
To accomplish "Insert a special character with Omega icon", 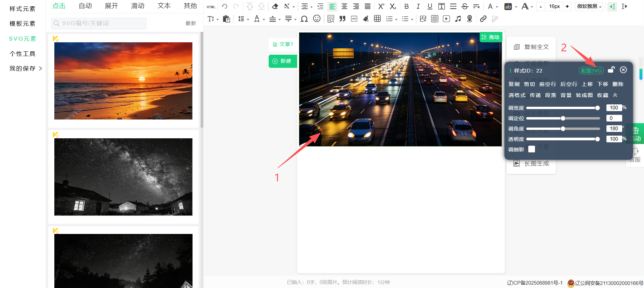I will click(x=304, y=19).
